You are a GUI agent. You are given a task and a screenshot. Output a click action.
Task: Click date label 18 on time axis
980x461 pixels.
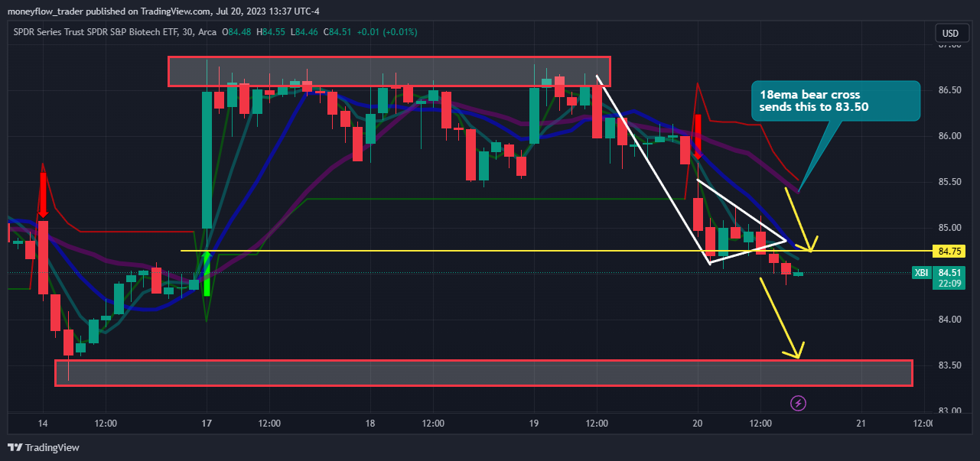point(370,424)
